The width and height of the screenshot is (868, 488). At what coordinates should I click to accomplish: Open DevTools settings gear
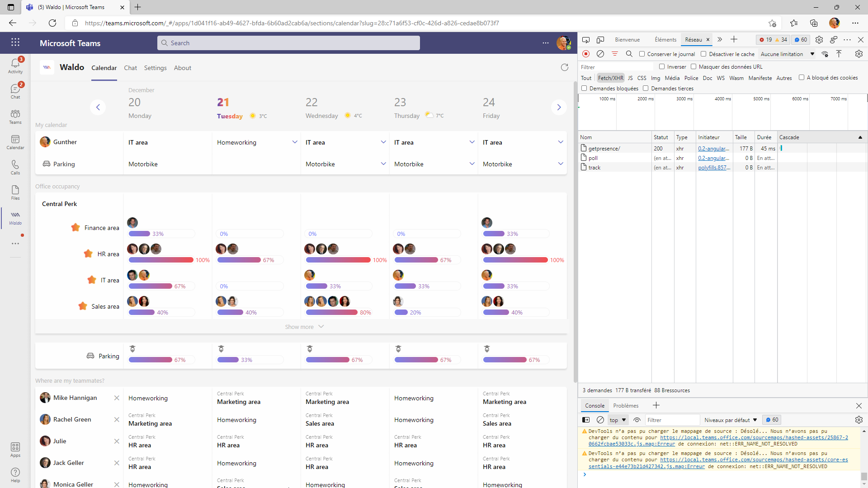coord(819,40)
